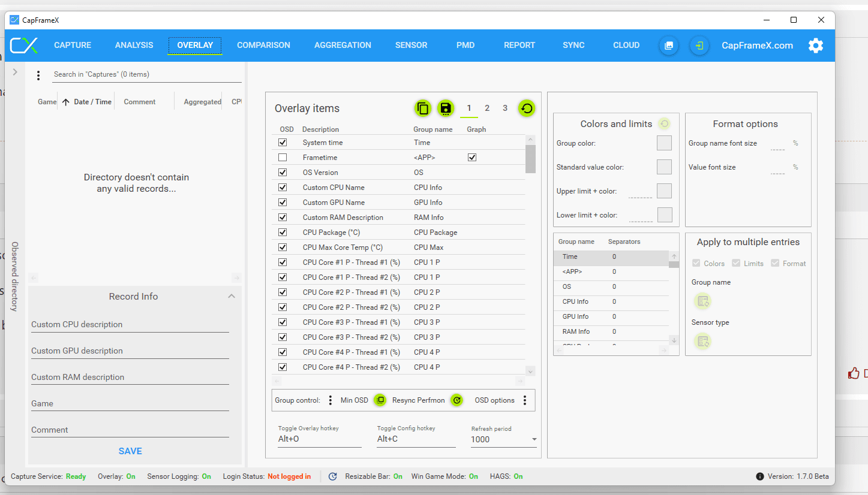
Task: Click the Group color swatch
Action: [664, 143]
